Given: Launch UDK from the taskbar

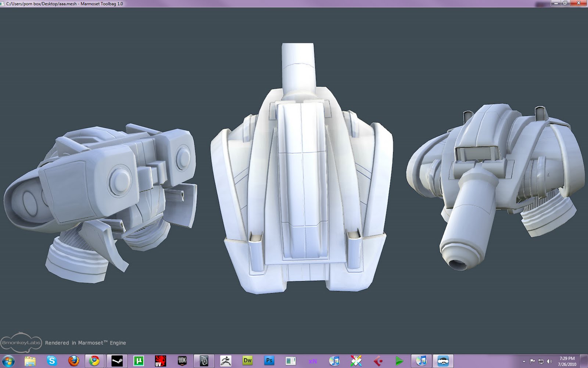Looking at the screenshot, I should click(x=181, y=361).
